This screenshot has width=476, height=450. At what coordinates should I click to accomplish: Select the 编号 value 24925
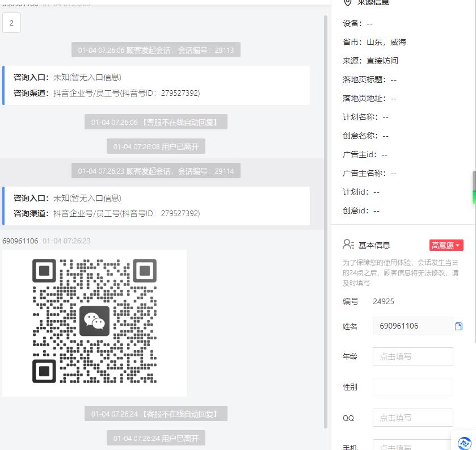(x=384, y=301)
